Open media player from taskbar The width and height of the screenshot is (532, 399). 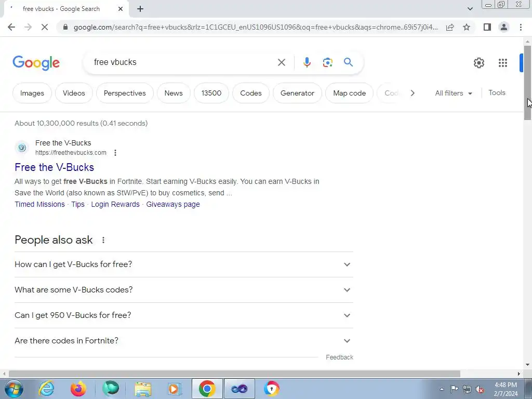175,389
